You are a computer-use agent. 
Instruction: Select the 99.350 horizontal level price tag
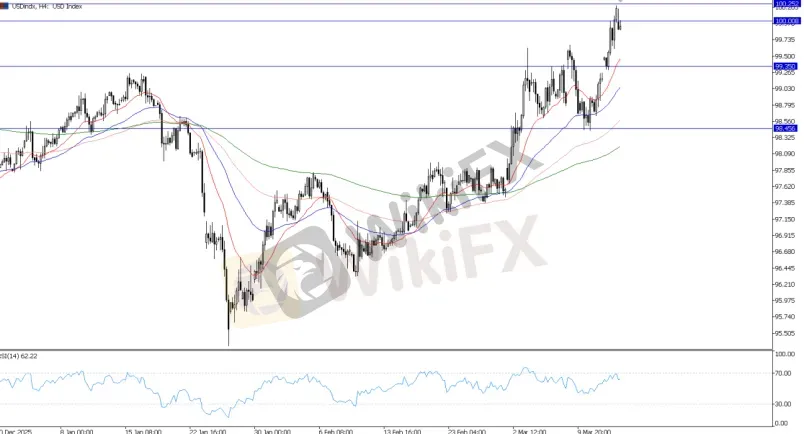785,66
